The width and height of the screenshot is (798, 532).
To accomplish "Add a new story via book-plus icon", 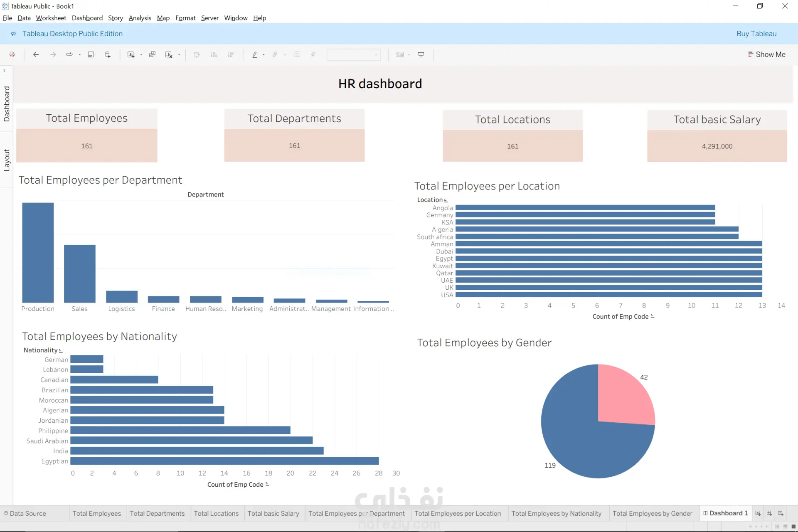I will pyautogui.click(x=781, y=513).
